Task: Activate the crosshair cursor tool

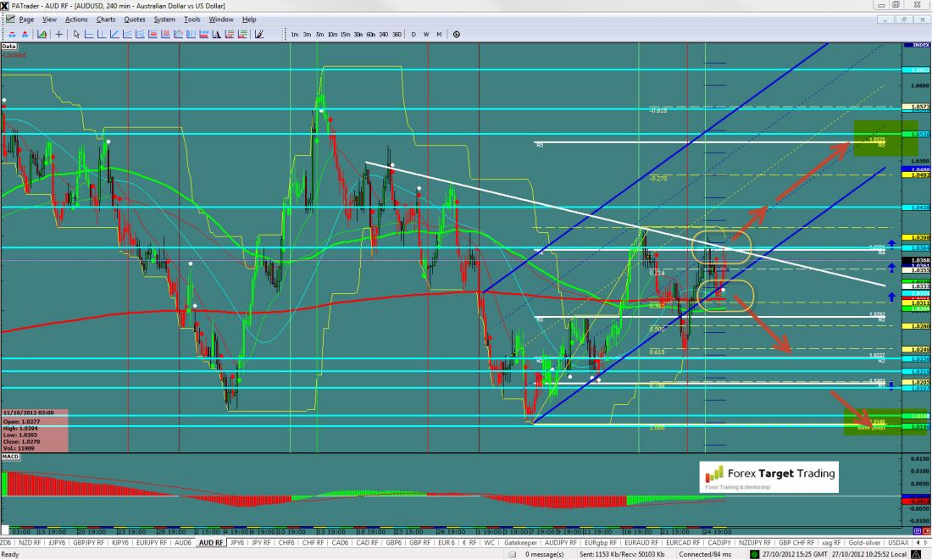Action: (x=58, y=35)
